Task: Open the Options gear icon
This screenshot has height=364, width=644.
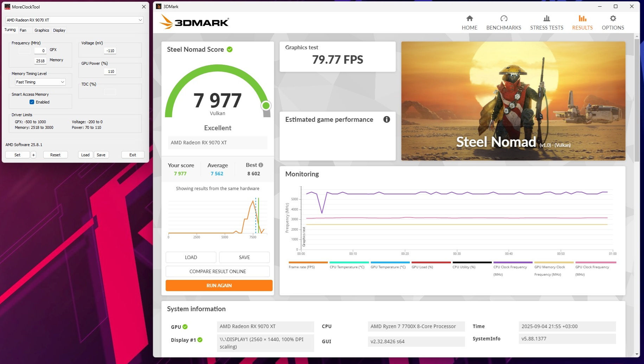Action: [613, 18]
